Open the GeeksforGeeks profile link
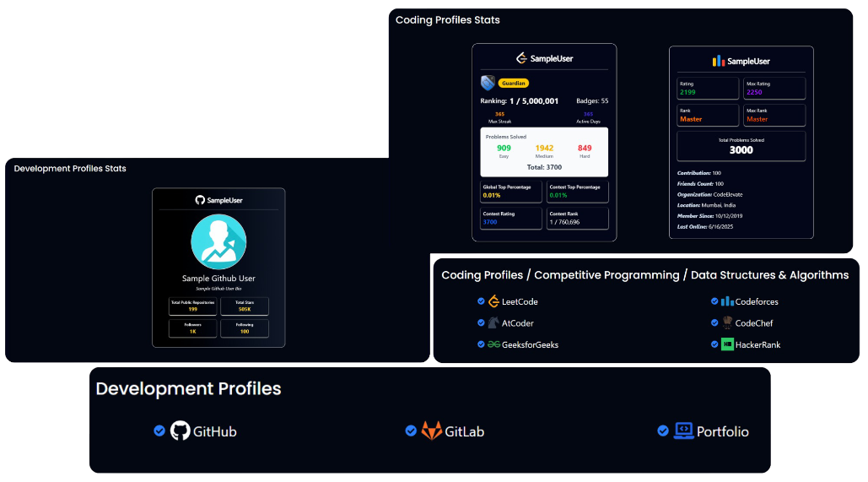Image resolution: width=868 pixels, height=482 pixels. (530, 344)
